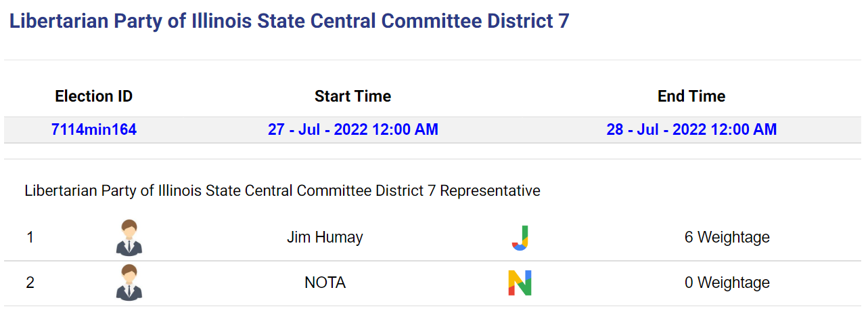This screenshot has height=313, width=868.
Task: Select the NOTA candidate name
Action: (x=325, y=283)
